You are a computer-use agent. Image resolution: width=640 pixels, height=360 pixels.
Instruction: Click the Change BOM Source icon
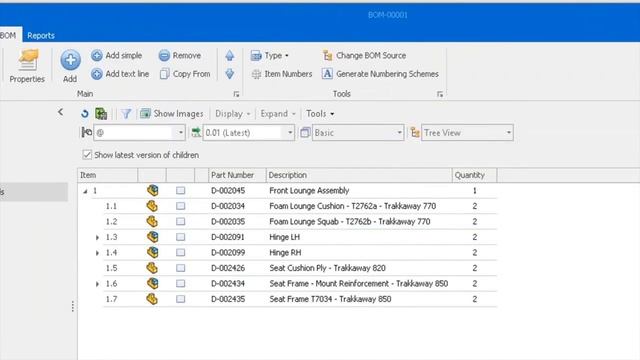tap(327, 55)
